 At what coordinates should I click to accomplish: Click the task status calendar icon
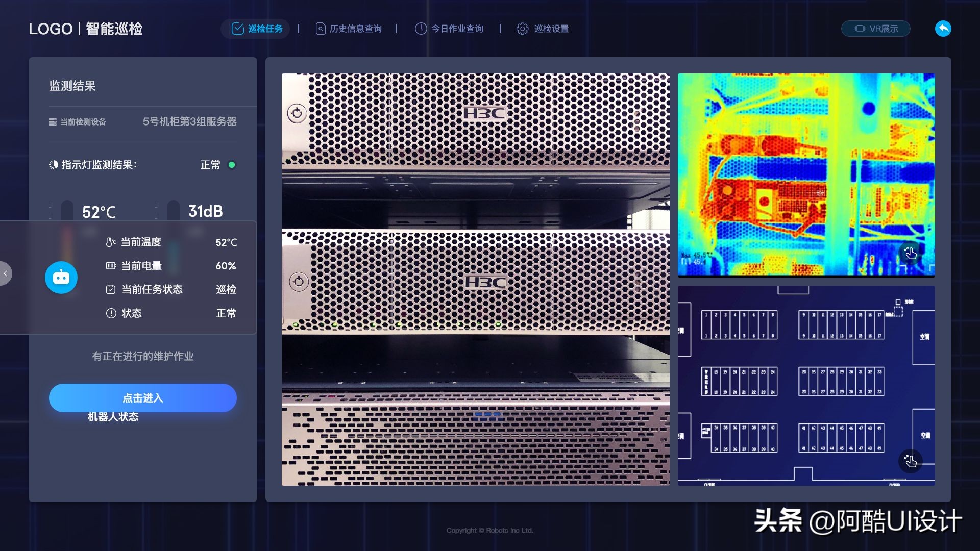[111, 289]
